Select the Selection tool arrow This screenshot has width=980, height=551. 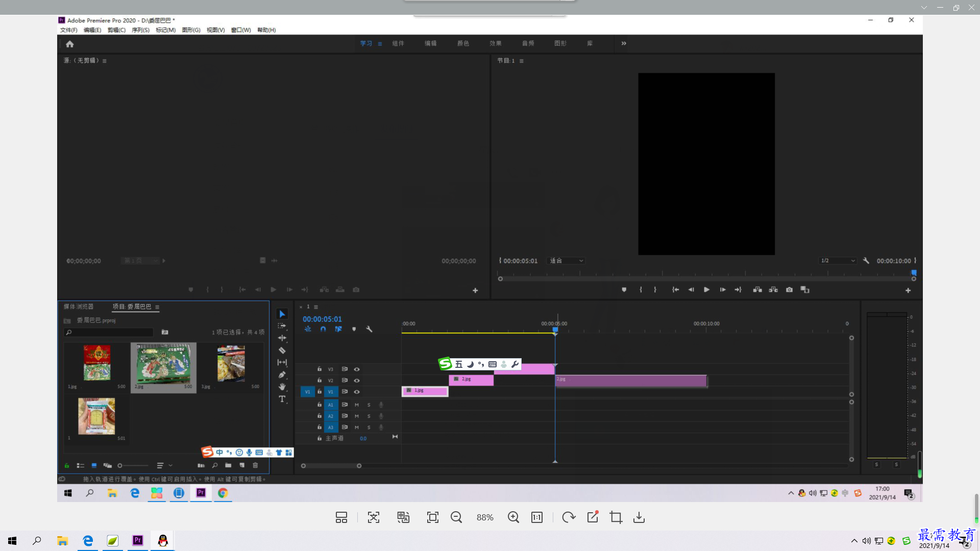tap(282, 314)
